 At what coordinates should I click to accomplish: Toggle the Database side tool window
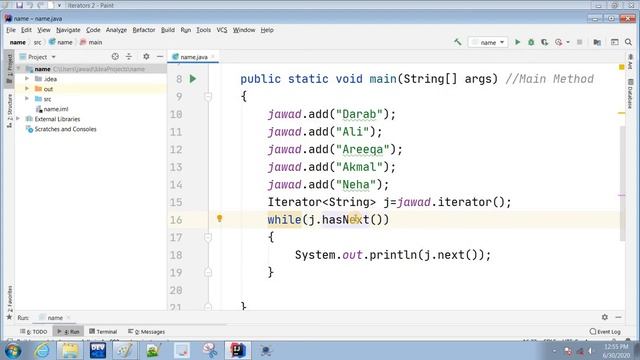click(630, 93)
